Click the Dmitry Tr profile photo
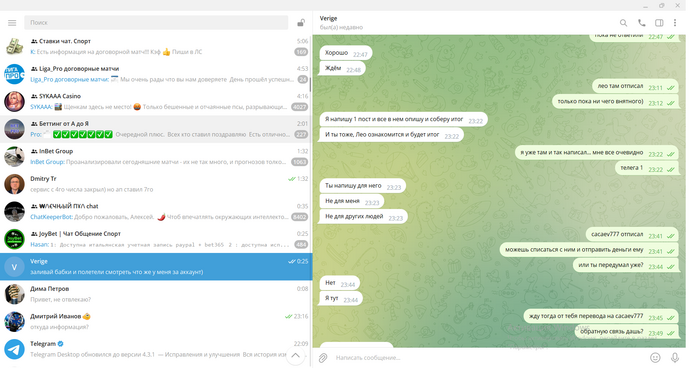The height and width of the screenshot is (368, 700). pyautogui.click(x=14, y=184)
